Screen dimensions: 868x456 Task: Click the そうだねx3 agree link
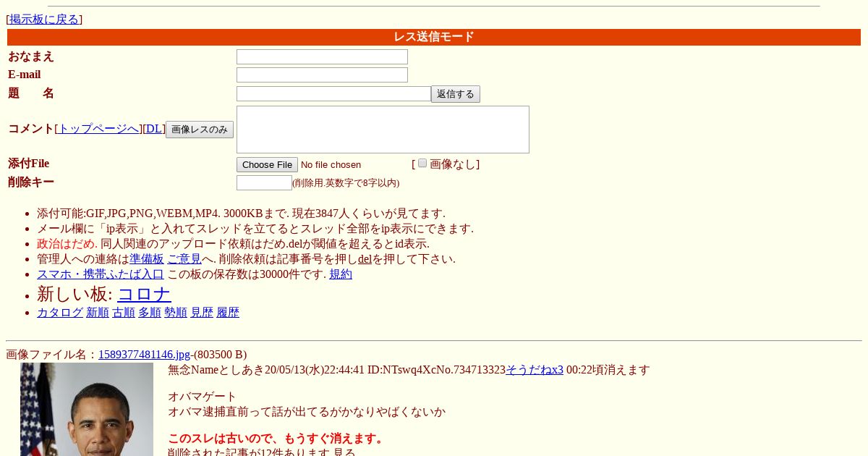[535, 370]
